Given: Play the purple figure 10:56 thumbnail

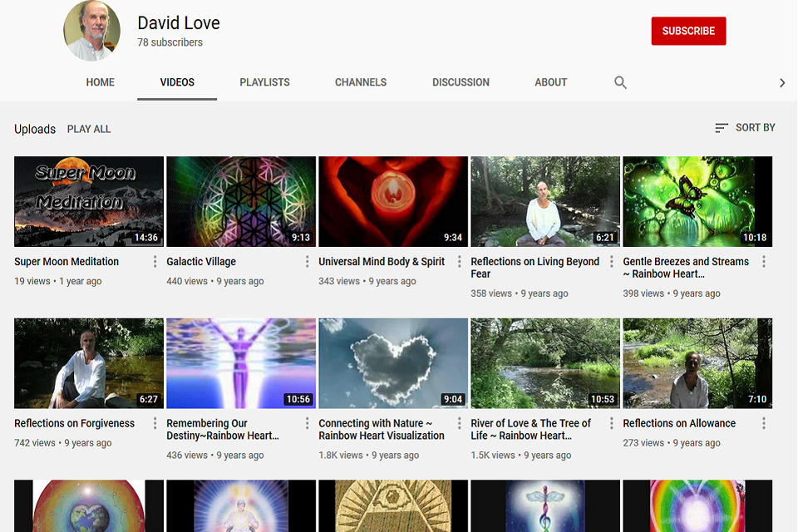Looking at the screenshot, I should click(x=241, y=363).
